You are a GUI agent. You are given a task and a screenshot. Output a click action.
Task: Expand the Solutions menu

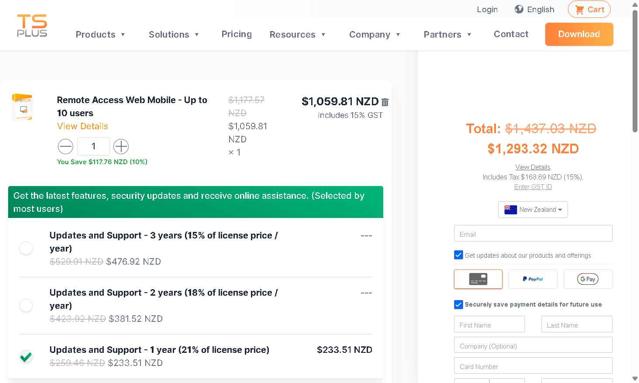tap(174, 34)
